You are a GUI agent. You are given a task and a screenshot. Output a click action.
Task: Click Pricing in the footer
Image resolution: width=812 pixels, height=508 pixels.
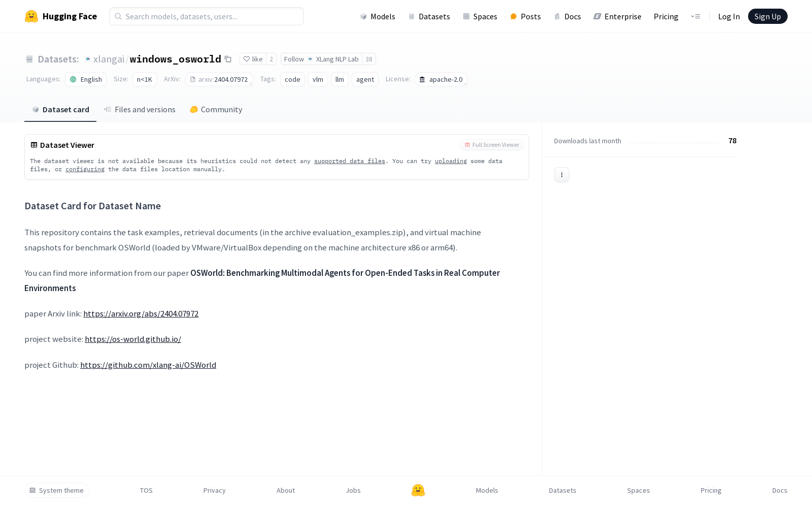click(x=710, y=490)
